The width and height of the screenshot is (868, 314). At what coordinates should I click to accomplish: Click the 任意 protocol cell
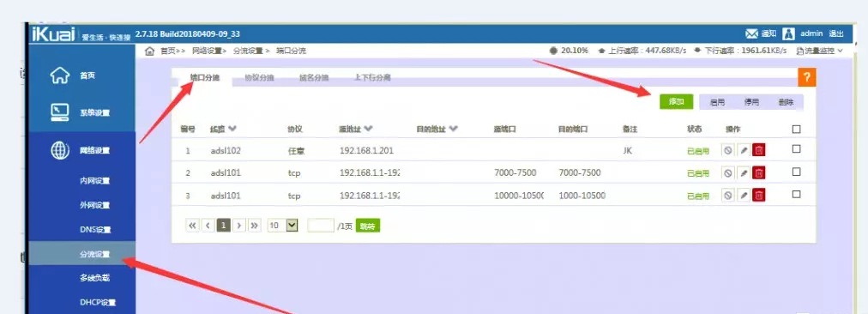tap(296, 150)
